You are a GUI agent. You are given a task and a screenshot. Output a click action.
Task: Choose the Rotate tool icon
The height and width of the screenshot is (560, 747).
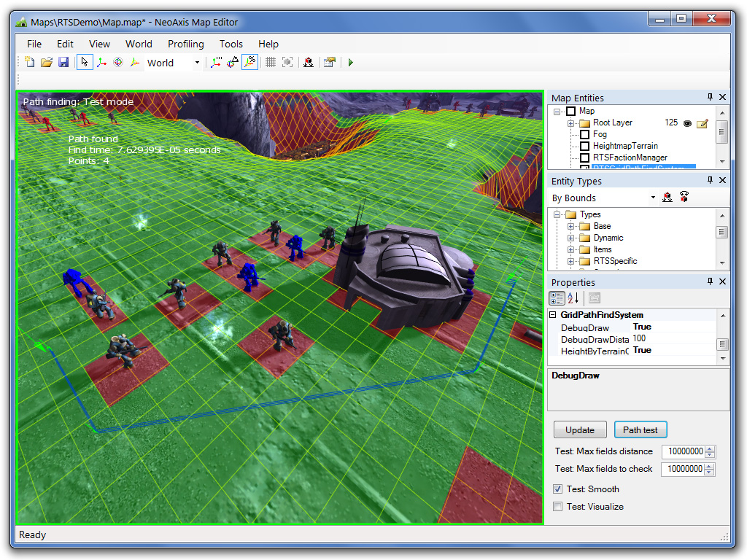click(118, 63)
